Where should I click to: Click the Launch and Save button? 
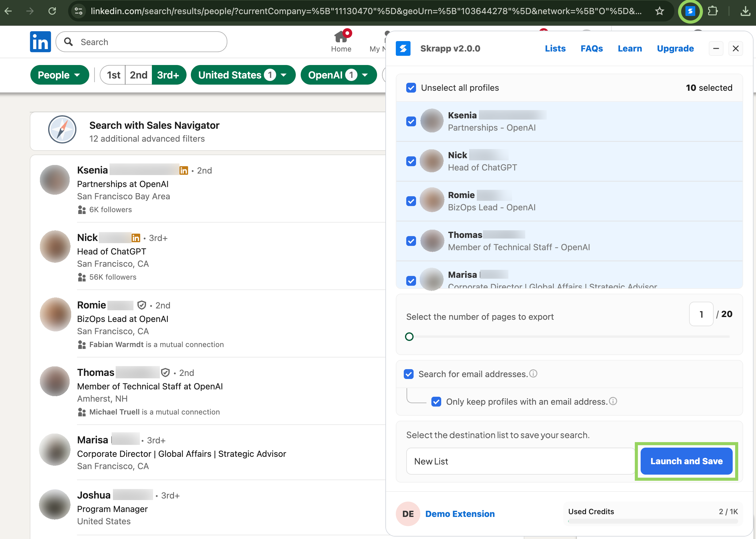pyautogui.click(x=686, y=461)
